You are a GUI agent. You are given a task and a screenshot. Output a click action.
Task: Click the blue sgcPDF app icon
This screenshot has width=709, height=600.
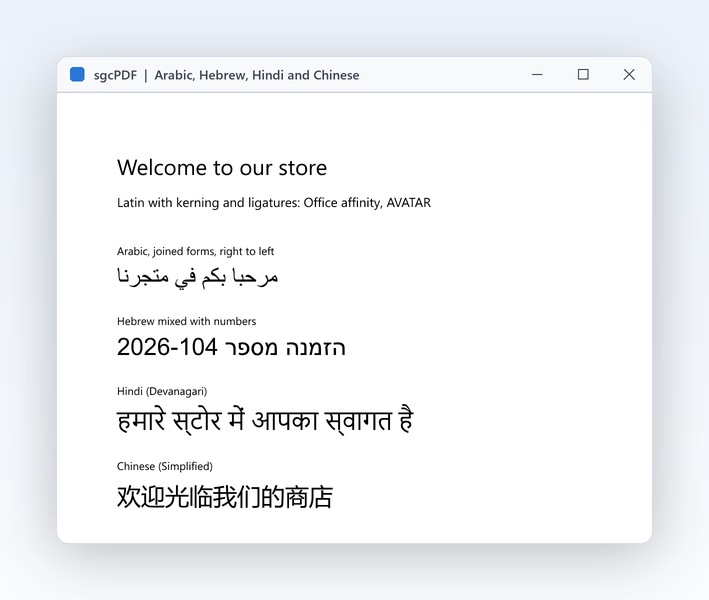(x=77, y=75)
